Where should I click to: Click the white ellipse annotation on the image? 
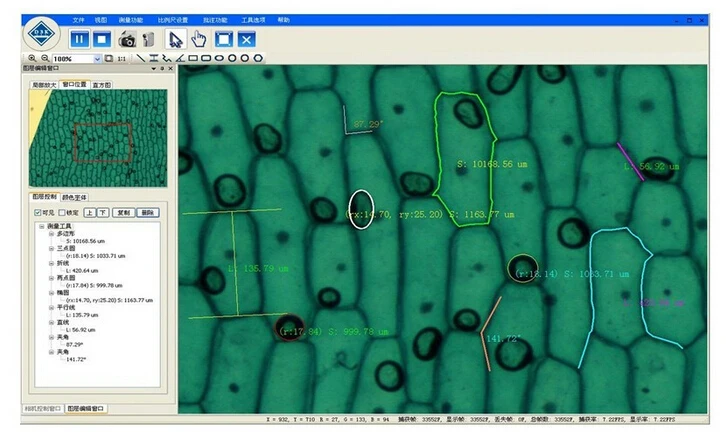[361, 209]
